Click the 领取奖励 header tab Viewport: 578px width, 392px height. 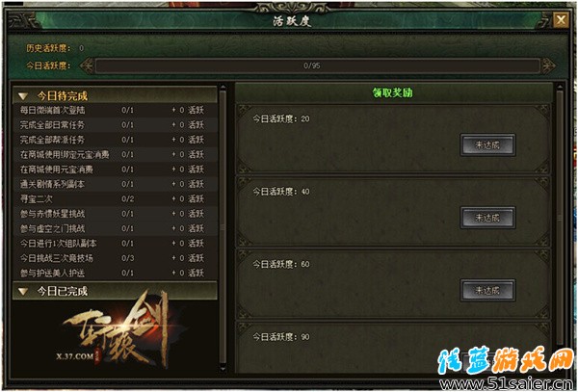click(393, 93)
